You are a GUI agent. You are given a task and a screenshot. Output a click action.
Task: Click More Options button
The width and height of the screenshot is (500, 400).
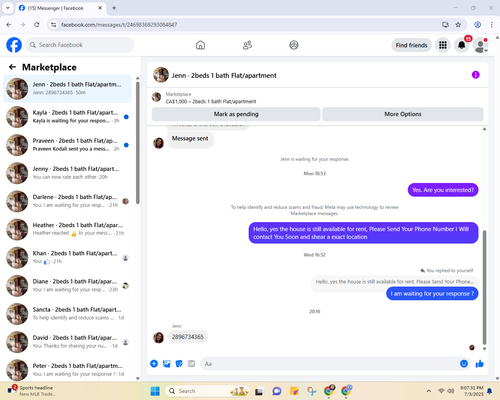tap(403, 114)
